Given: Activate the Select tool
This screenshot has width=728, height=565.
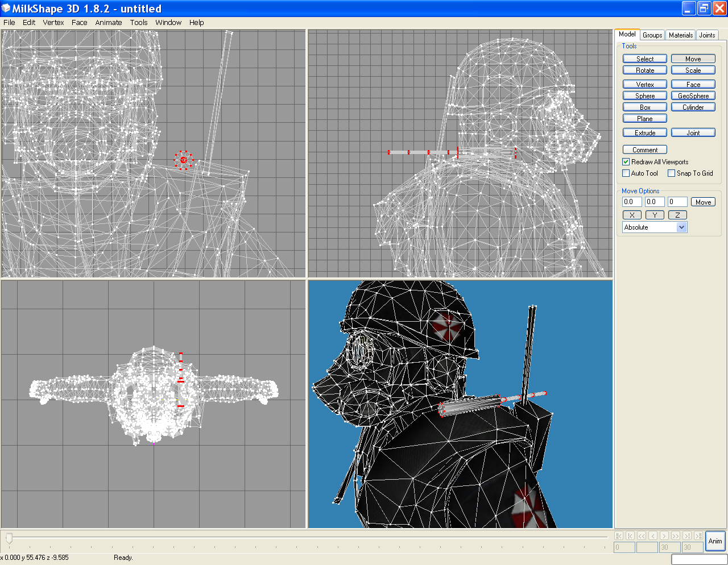Looking at the screenshot, I should (645, 59).
